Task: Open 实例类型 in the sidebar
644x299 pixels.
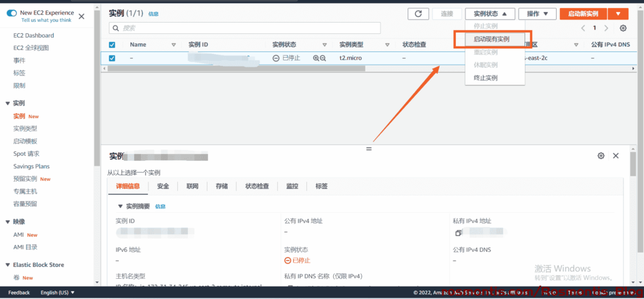Action: pyautogui.click(x=25, y=129)
